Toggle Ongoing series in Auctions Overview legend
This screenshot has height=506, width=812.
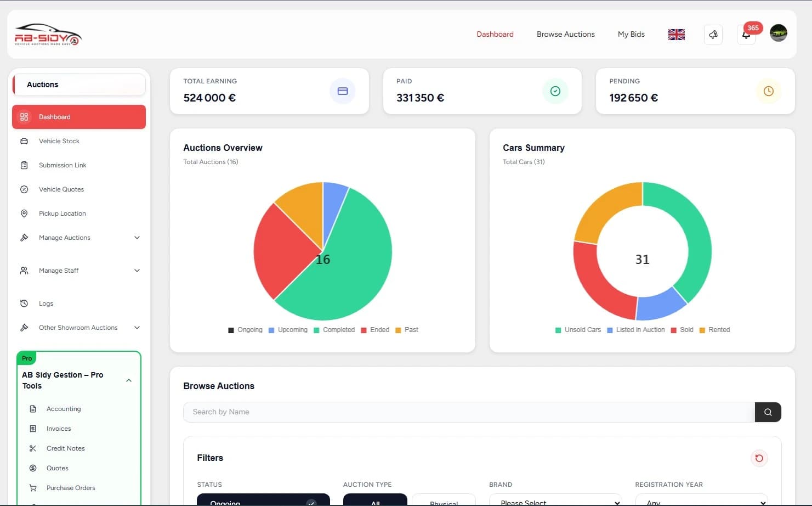tap(245, 330)
